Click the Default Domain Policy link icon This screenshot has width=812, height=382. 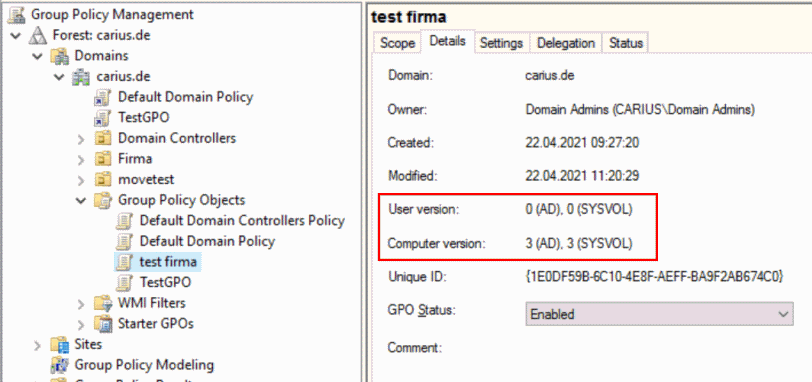103,97
